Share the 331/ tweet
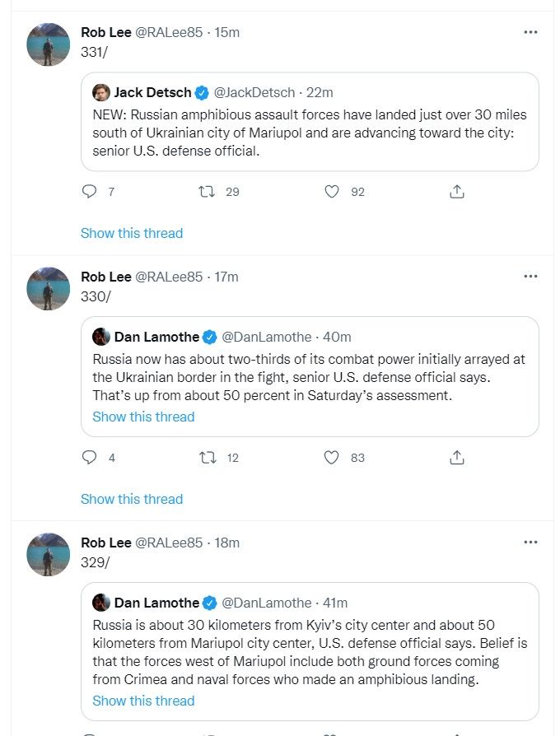560x736 pixels. (457, 192)
